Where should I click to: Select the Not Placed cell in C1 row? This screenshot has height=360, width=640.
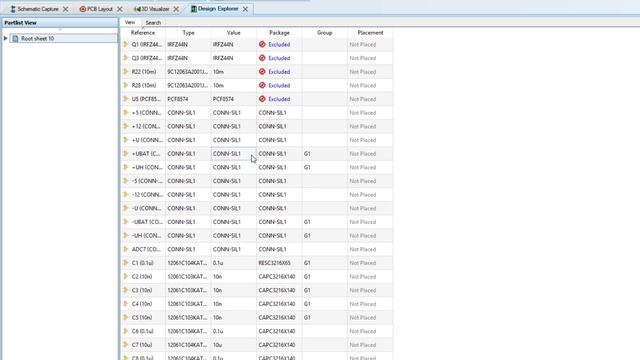coord(370,263)
